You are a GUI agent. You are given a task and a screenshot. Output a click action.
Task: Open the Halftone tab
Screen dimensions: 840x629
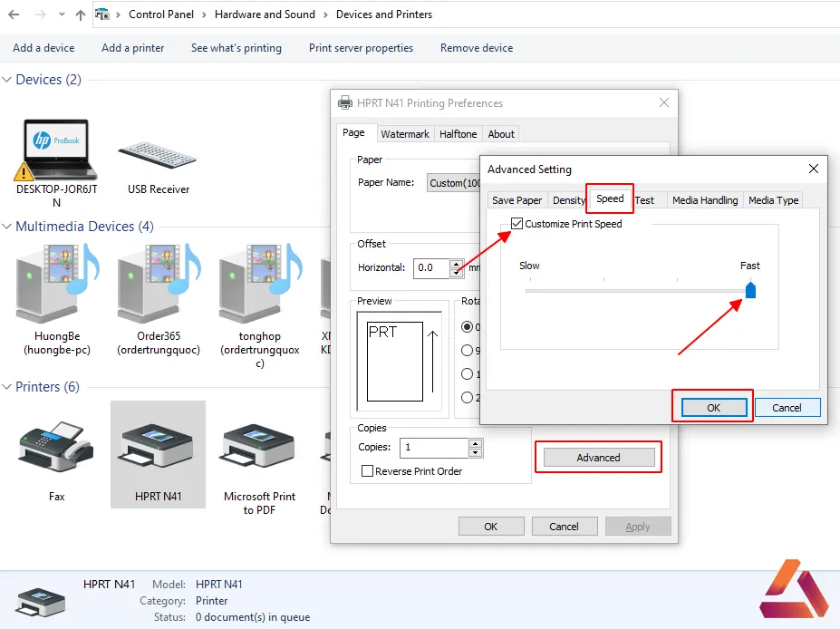pyautogui.click(x=458, y=134)
